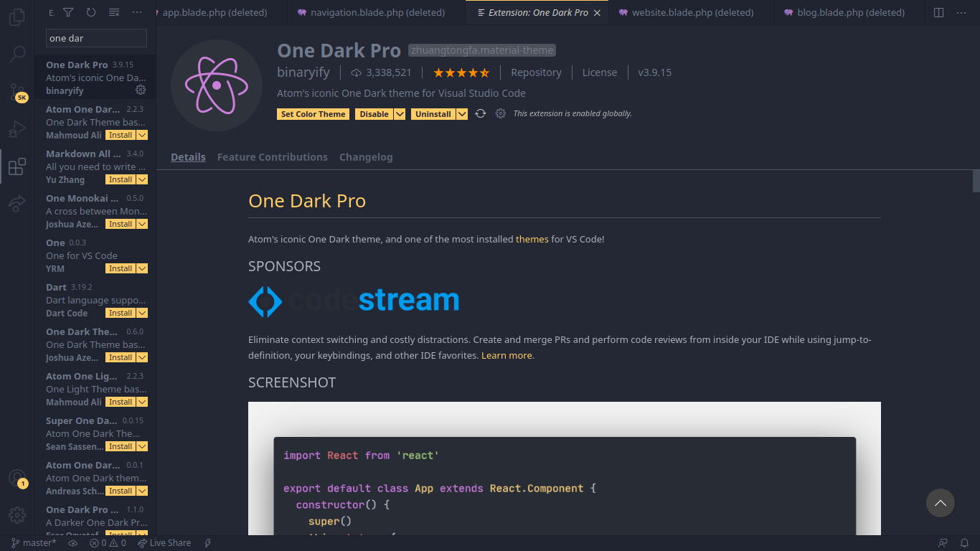
Task: Click the sync icon next to Uninstall
Action: click(481, 113)
